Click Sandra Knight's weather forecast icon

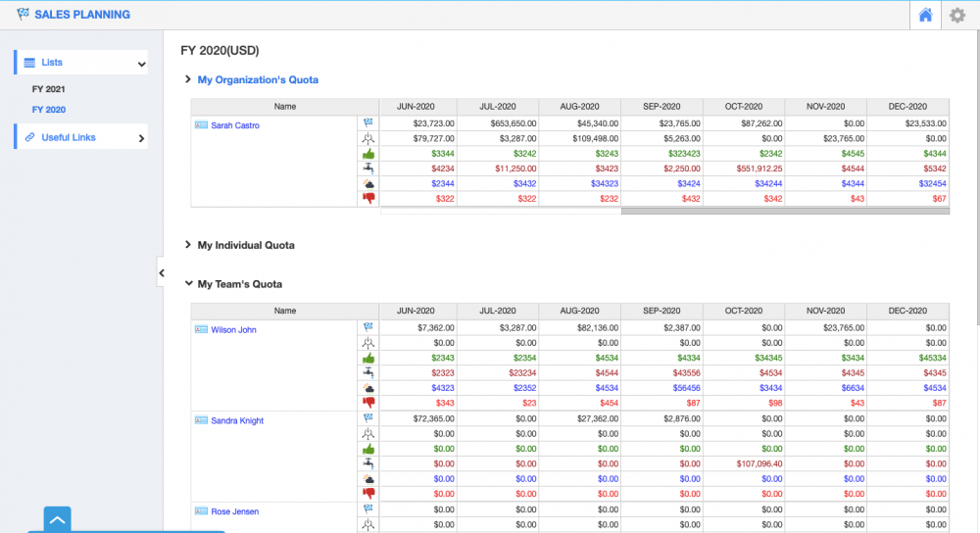pos(368,479)
